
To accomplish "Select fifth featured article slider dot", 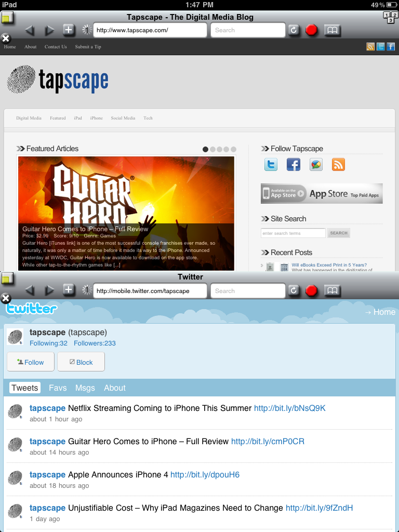I will point(233,149).
